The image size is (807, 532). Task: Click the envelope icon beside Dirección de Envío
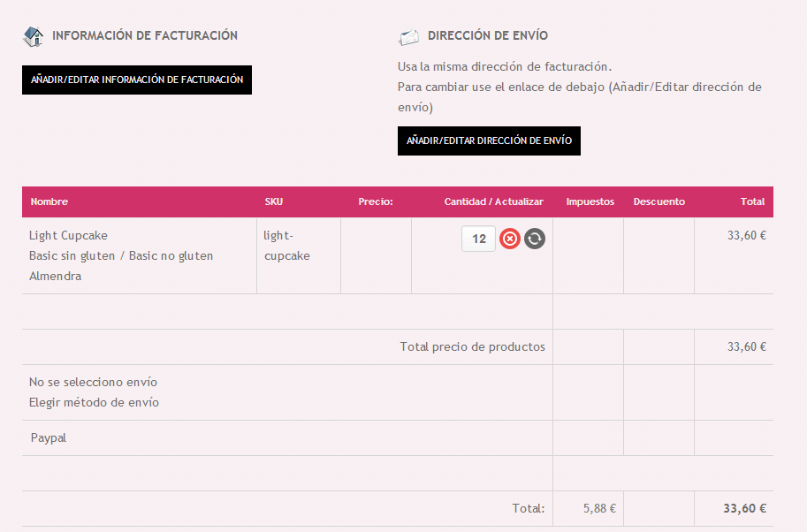pyautogui.click(x=408, y=37)
